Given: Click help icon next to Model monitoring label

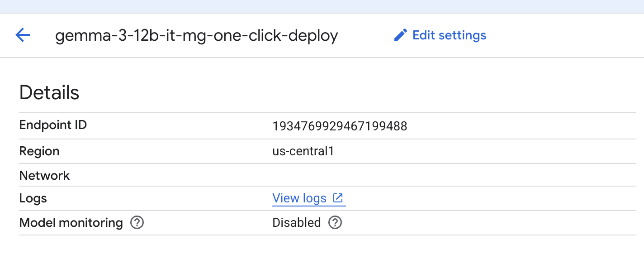Looking at the screenshot, I should (137, 223).
